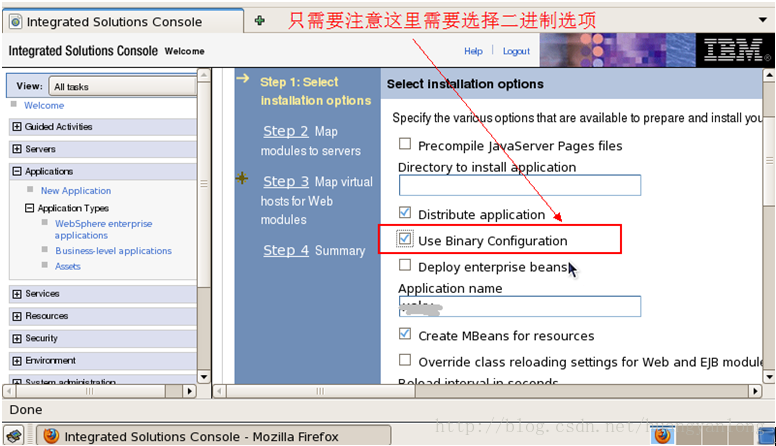
Task: Open WebSphere enterprise applications link
Action: [x=103, y=229]
